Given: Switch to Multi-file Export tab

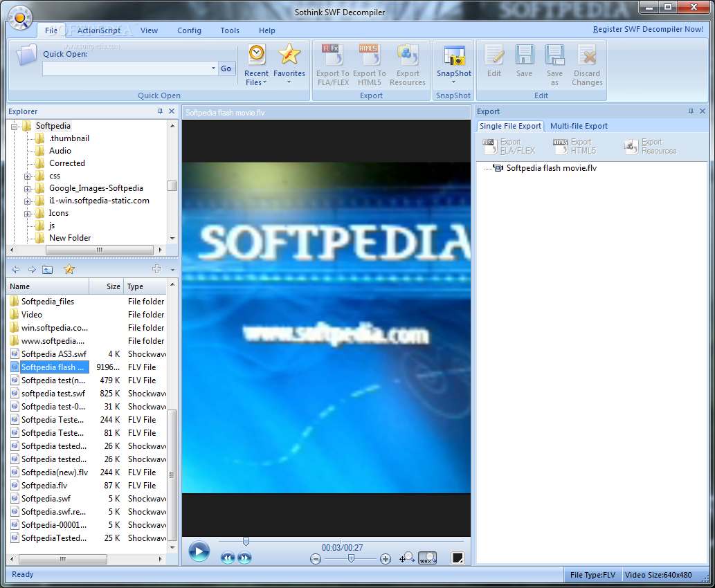Looking at the screenshot, I should [x=579, y=127].
